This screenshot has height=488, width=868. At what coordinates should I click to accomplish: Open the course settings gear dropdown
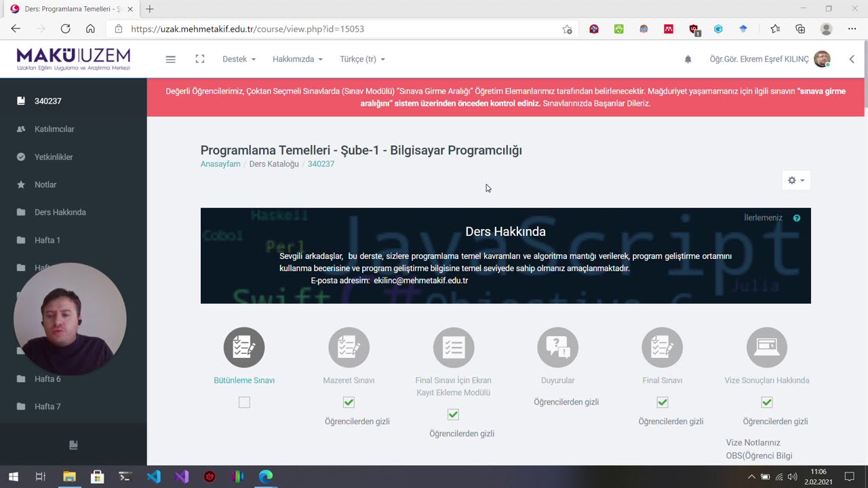(796, 180)
